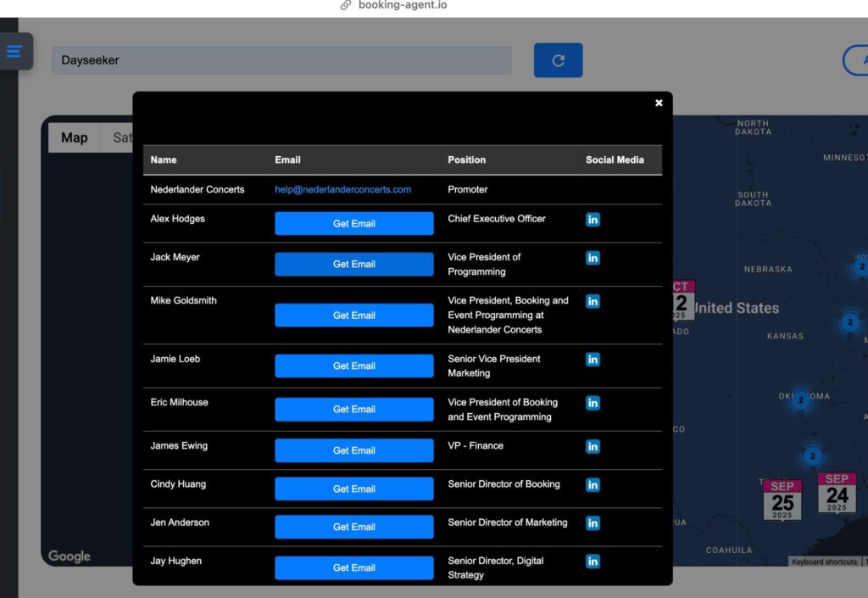This screenshot has width=868, height=598.
Task: Click the SEP 25 event marker
Action: 781,500
